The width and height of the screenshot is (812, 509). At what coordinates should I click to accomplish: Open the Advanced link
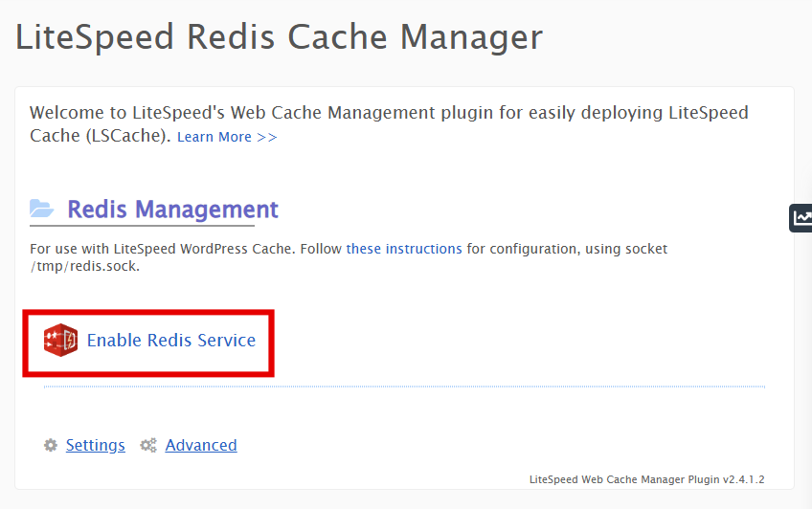pyautogui.click(x=200, y=446)
